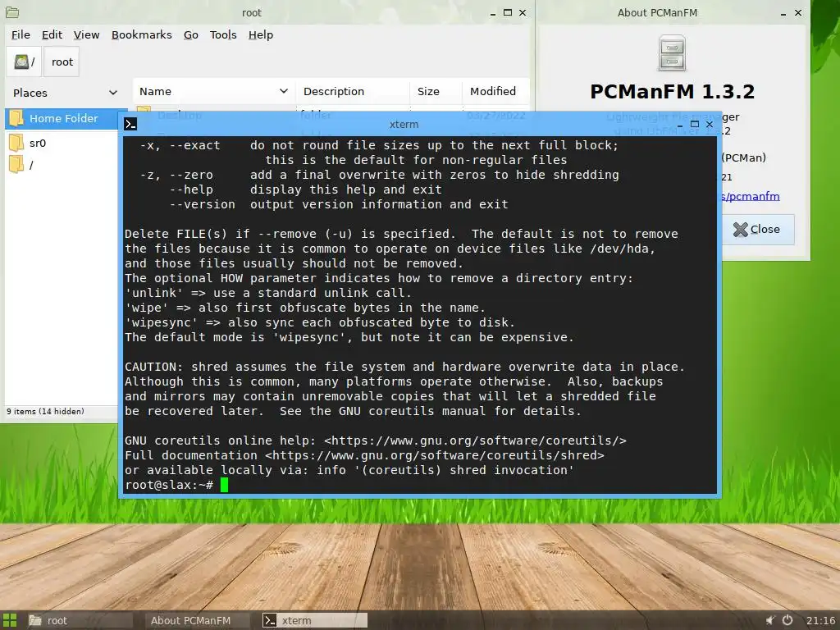Click the xterm titlebar terminal icon
Screen dimensions: 840x630
(x=130, y=125)
